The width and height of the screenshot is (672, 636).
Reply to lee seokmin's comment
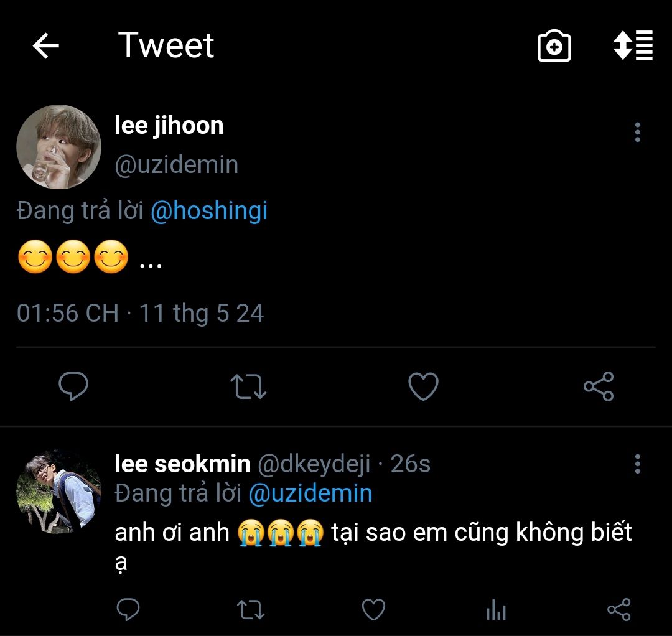pos(128,609)
